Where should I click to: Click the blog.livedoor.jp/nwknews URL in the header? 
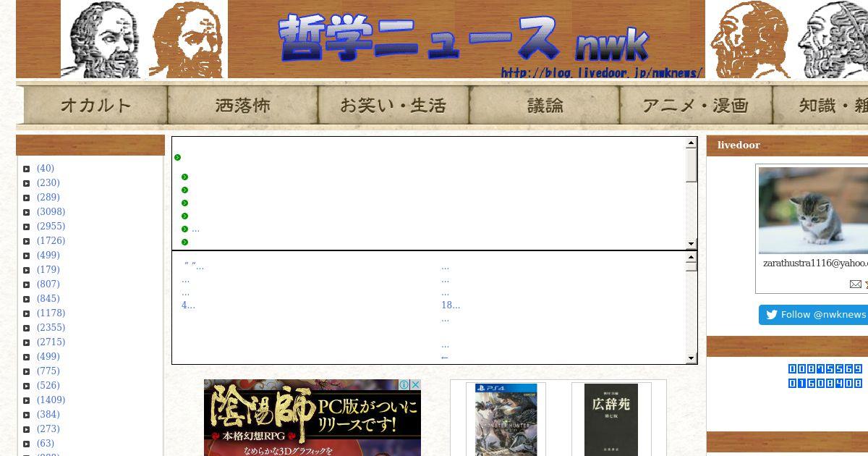click(602, 73)
